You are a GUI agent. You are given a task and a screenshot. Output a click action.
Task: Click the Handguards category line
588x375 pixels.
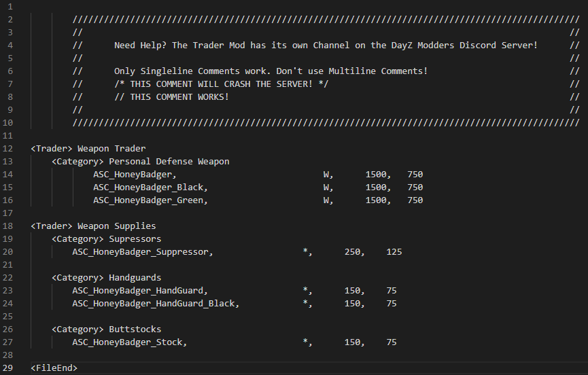click(x=106, y=278)
